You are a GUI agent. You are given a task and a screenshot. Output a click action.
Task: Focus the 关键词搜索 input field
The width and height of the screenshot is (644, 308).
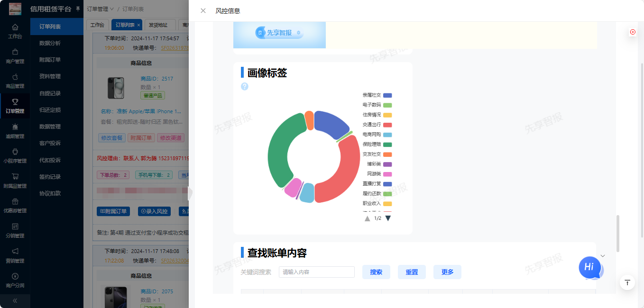click(317, 272)
